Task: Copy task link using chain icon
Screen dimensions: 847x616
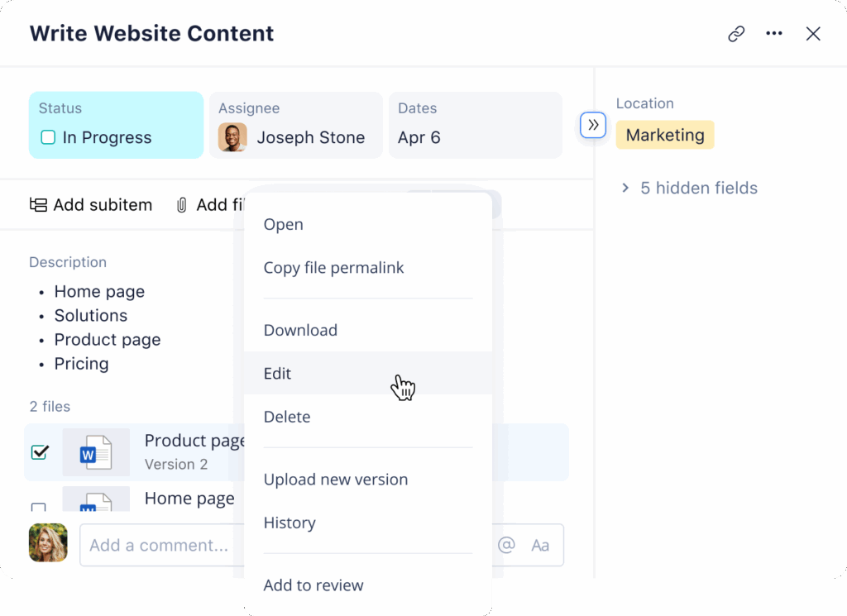Action: (735, 34)
